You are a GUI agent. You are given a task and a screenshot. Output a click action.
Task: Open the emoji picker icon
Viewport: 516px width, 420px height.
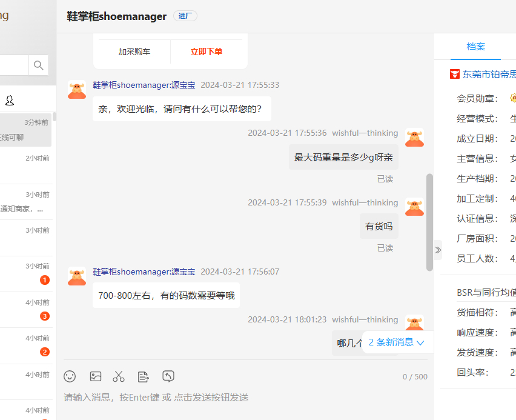pyautogui.click(x=70, y=376)
